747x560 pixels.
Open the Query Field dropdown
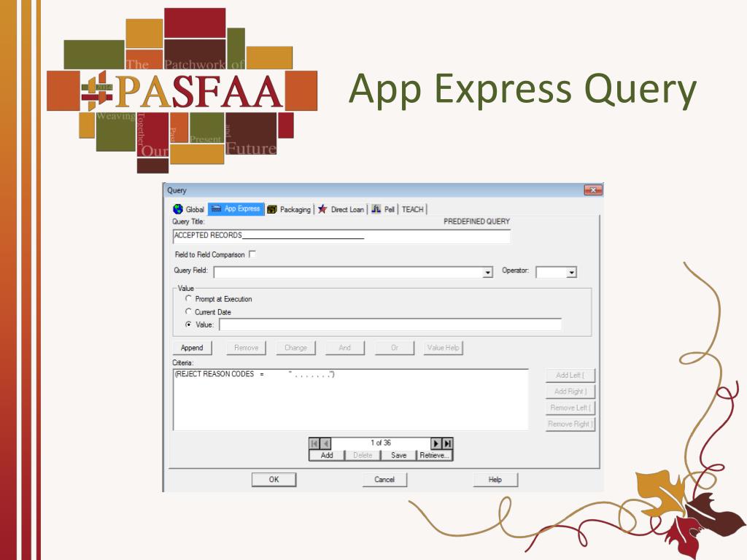487,273
